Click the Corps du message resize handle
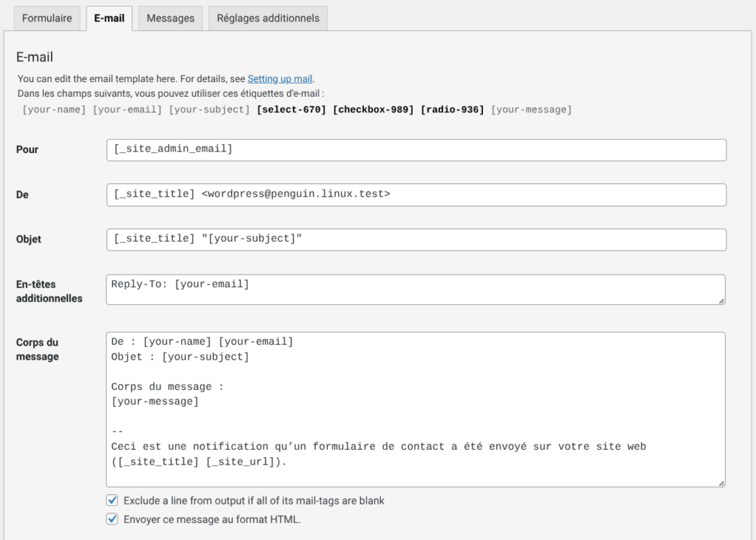 (721, 483)
